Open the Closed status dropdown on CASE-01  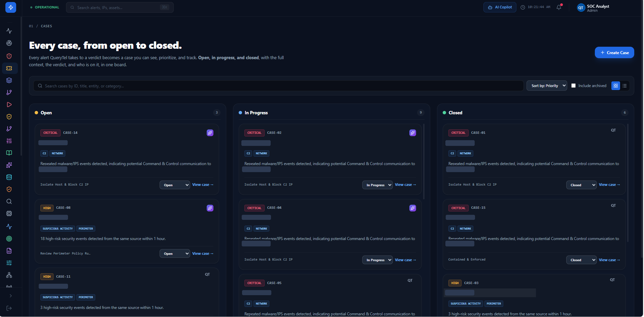click(581, 185)
